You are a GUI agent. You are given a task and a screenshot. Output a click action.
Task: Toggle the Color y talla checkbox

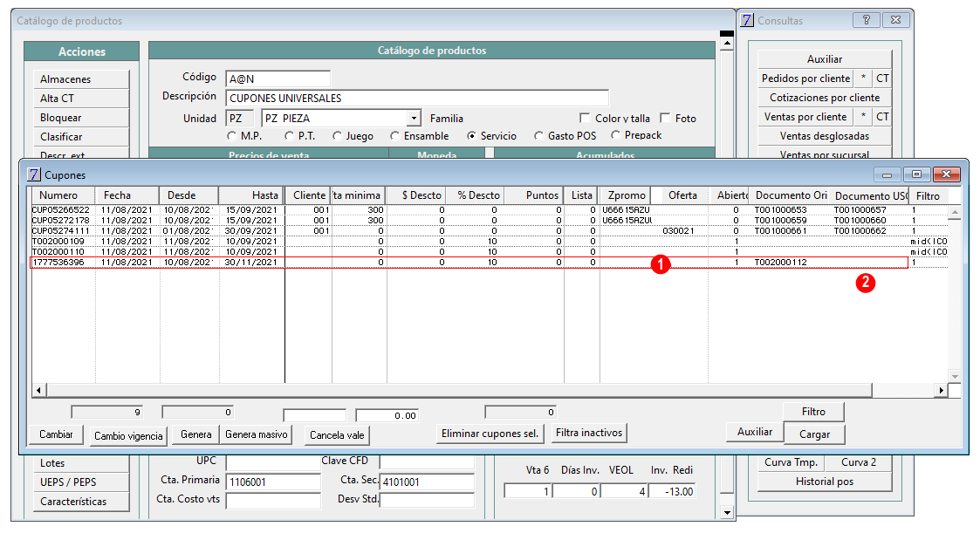coord(585,118)
